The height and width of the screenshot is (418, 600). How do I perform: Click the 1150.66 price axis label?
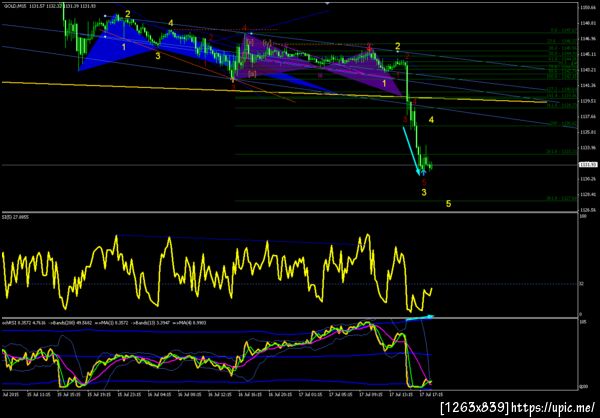click(588, 8)
